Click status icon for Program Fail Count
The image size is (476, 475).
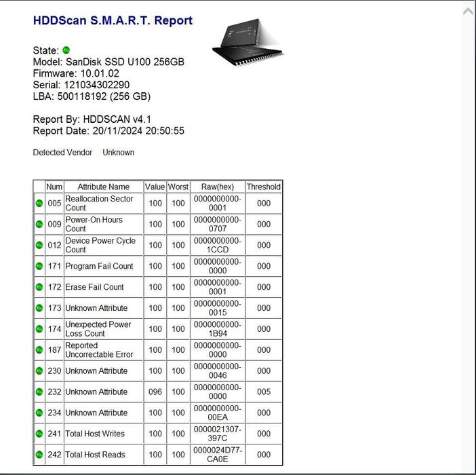[39, 266]
